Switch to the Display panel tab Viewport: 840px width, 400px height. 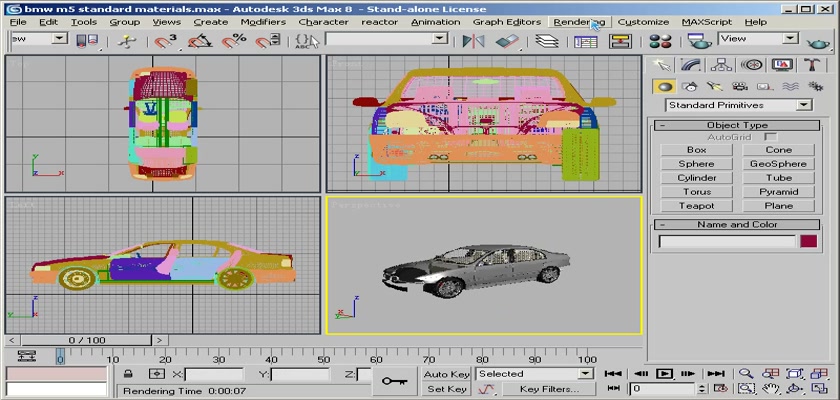pos(782,65)
